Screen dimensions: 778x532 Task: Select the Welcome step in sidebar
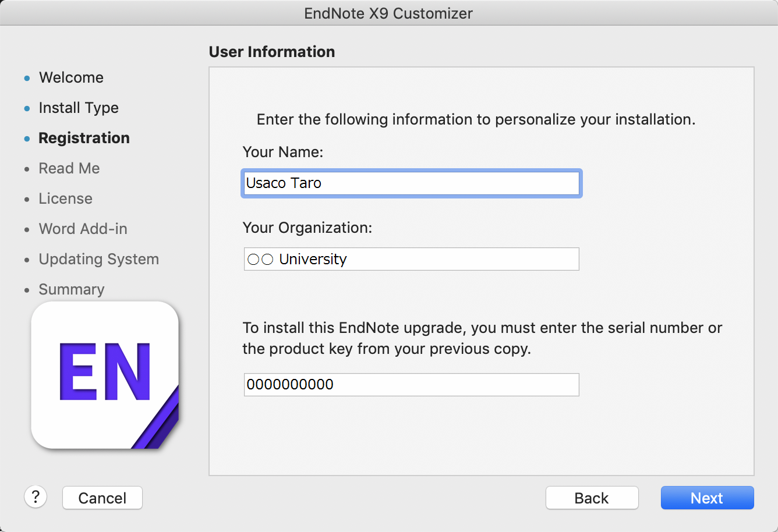coord(71,77)
